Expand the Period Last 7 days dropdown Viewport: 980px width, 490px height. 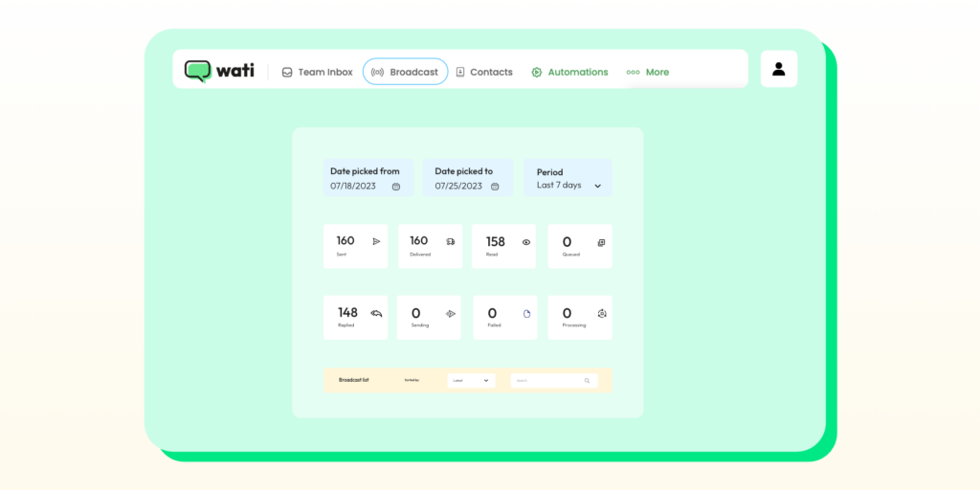(x=568, y=178)
